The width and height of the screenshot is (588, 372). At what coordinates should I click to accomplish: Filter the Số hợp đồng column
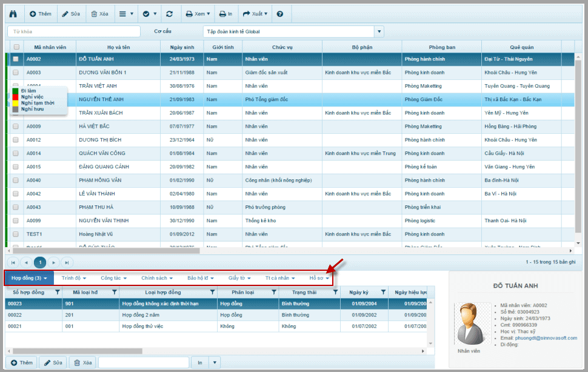tap(58, 292)
